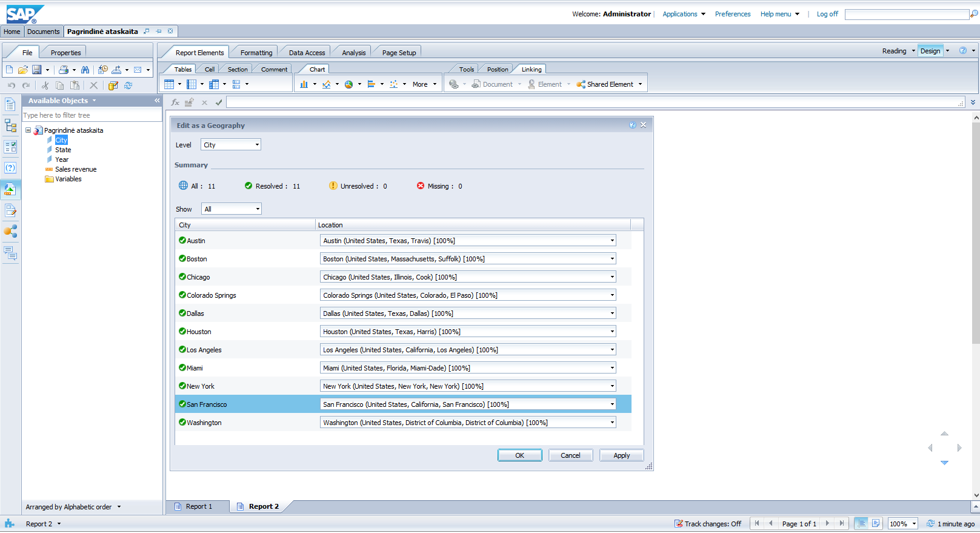
Task: Open the Level dropdown showing City
Action: (231, 145)
